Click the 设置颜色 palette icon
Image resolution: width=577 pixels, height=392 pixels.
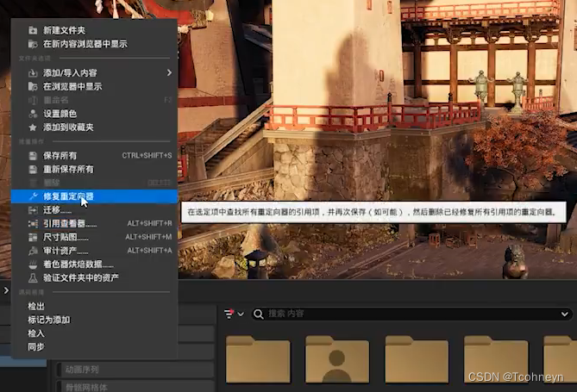(33, 114)
